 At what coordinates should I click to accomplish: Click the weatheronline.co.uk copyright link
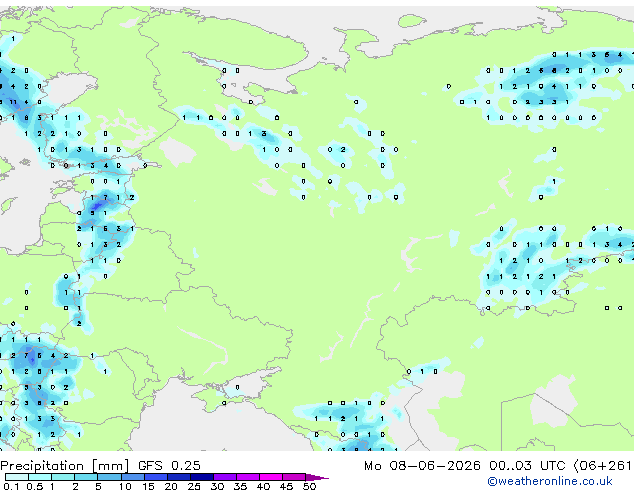click(x=550, y=481)
